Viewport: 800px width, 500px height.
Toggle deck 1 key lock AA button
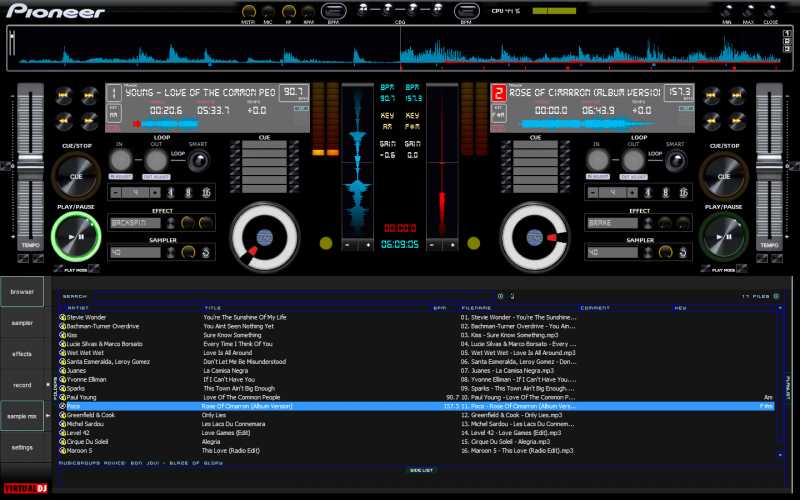click(113, 114)
